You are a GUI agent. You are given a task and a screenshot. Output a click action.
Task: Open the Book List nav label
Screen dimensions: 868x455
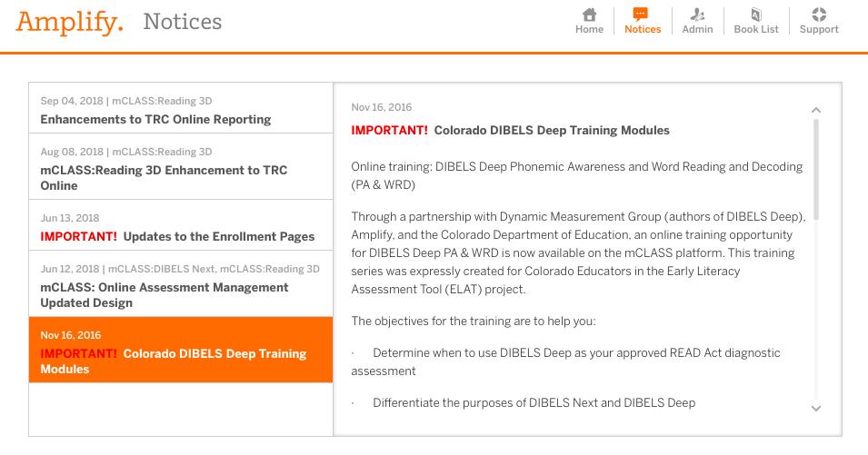click(756, 29)
